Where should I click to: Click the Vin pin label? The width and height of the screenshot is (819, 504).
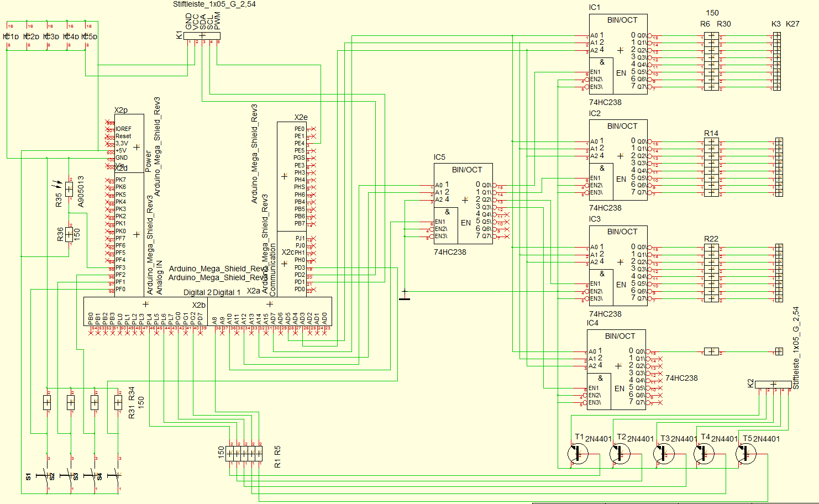pos(120,165)
